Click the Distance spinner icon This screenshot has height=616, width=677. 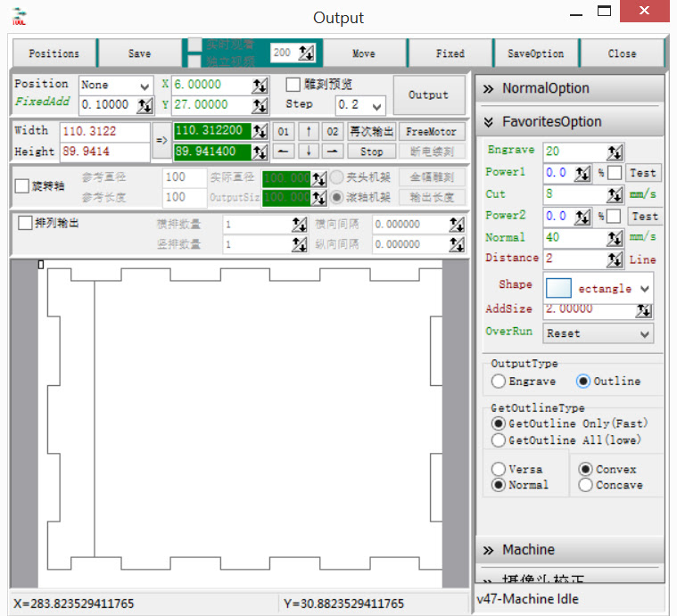coord(615,259)
